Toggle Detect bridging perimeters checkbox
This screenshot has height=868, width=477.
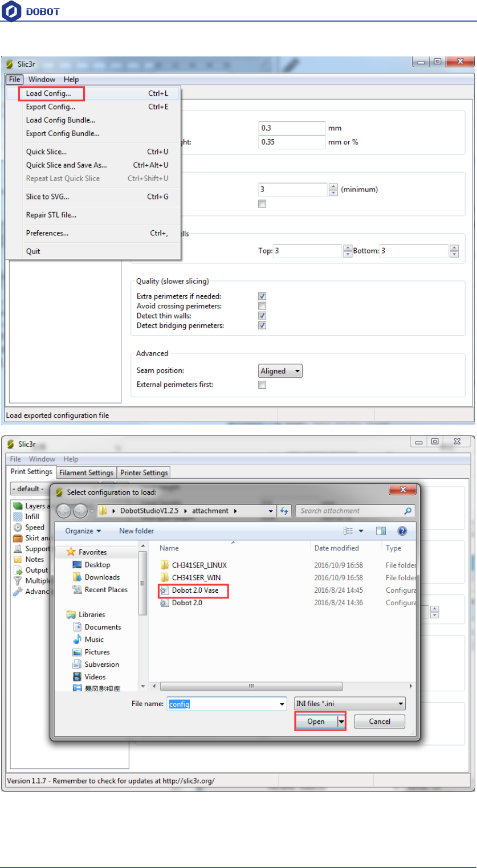tap(262, 325)
